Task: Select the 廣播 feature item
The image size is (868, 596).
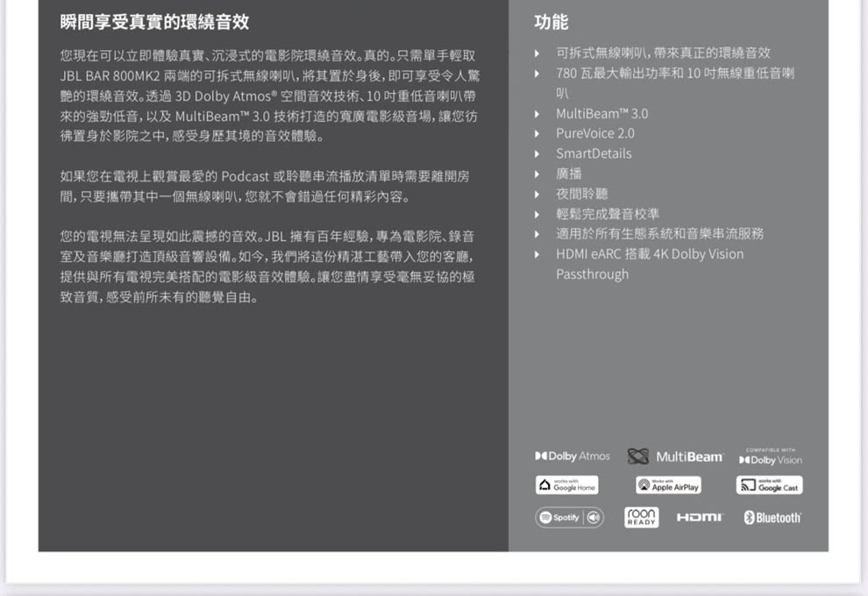Action: [x=569, y=174]
